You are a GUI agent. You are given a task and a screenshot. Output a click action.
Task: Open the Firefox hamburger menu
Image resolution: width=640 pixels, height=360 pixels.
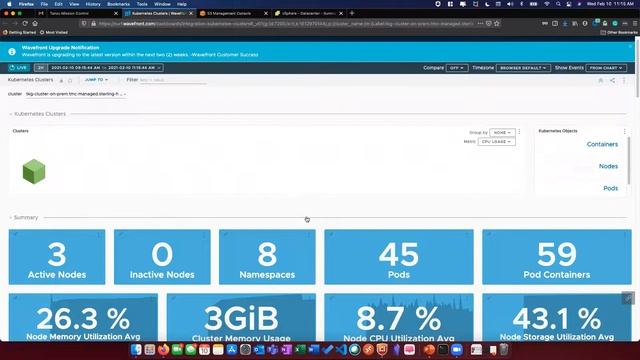pos(635,24)
